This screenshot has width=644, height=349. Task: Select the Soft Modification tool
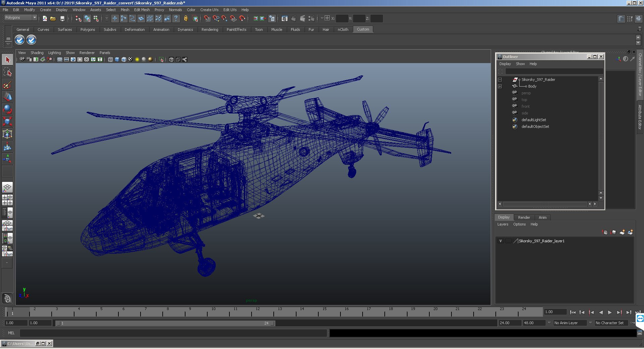[x=7, y=146]
